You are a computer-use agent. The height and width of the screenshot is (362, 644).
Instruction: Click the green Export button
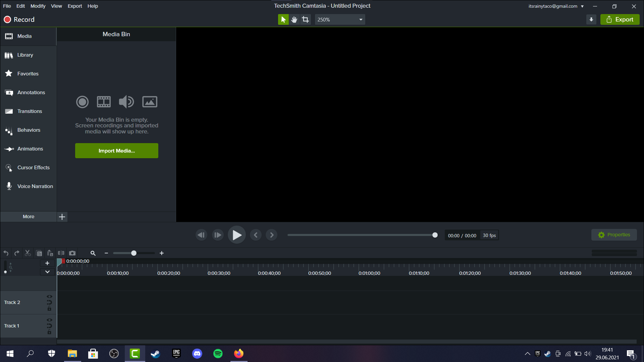(620, 19)
